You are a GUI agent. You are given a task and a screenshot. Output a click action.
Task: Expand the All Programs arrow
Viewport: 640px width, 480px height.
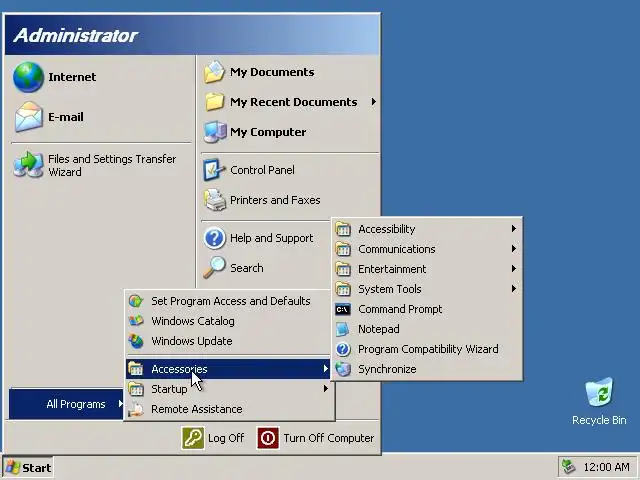[120, 404]
